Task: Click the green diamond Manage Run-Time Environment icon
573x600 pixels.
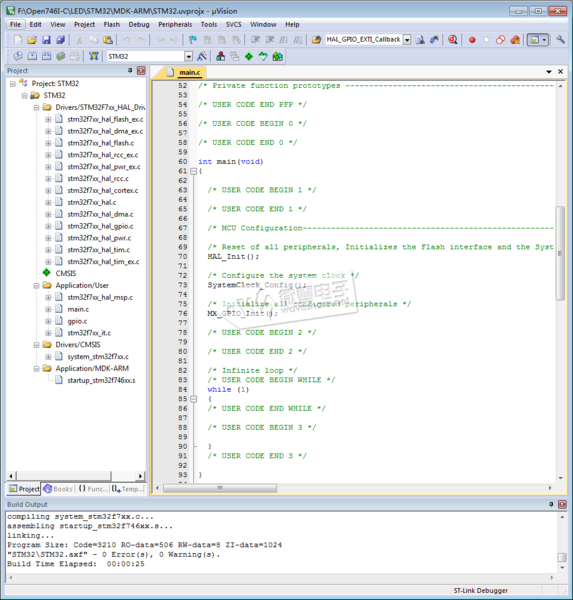Action: 249,57
